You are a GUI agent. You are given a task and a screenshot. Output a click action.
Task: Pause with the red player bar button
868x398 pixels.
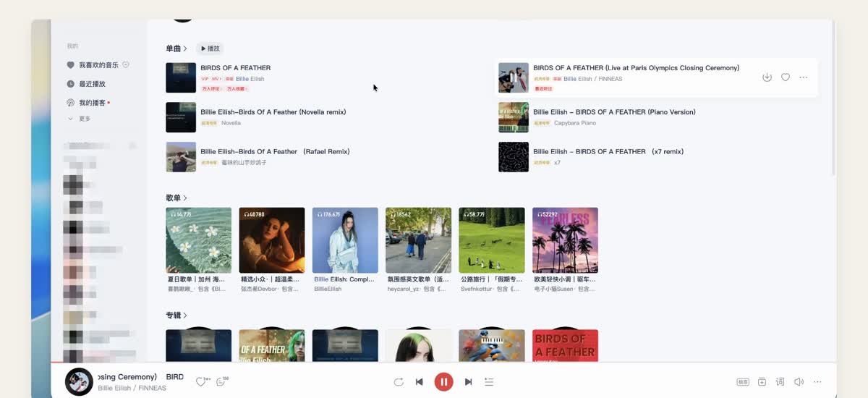pos(443,382)
